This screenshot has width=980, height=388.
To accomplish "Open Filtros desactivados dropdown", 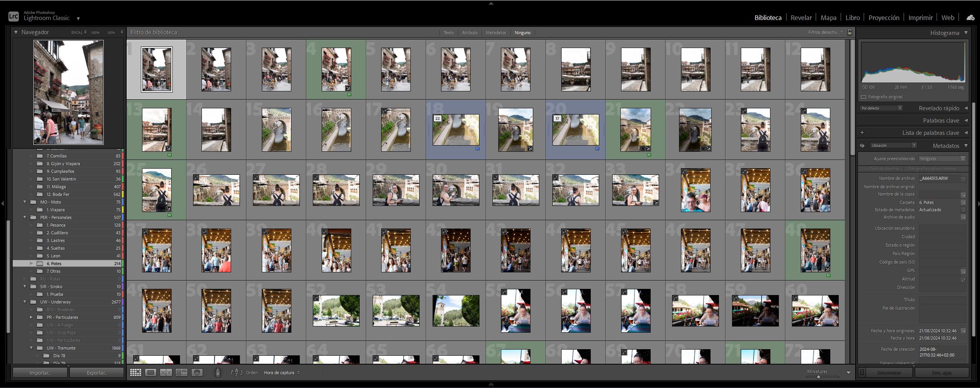I will [825, 32].
